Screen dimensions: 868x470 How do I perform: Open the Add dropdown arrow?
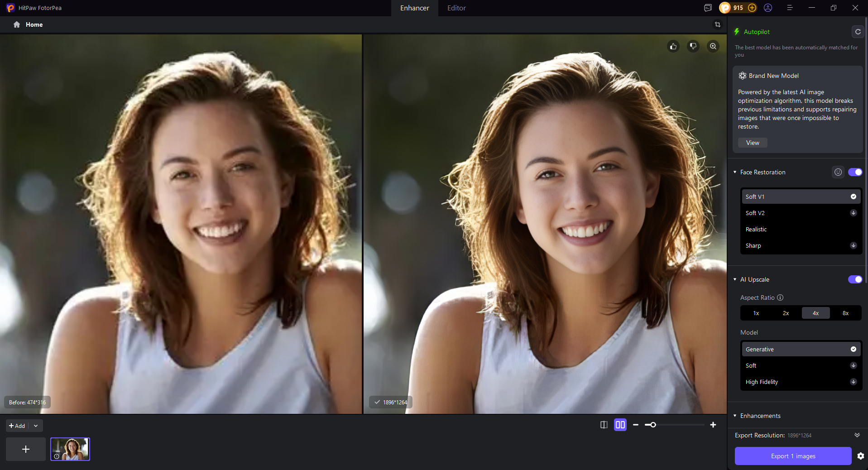pyautogui.click(x=36, y=426)
